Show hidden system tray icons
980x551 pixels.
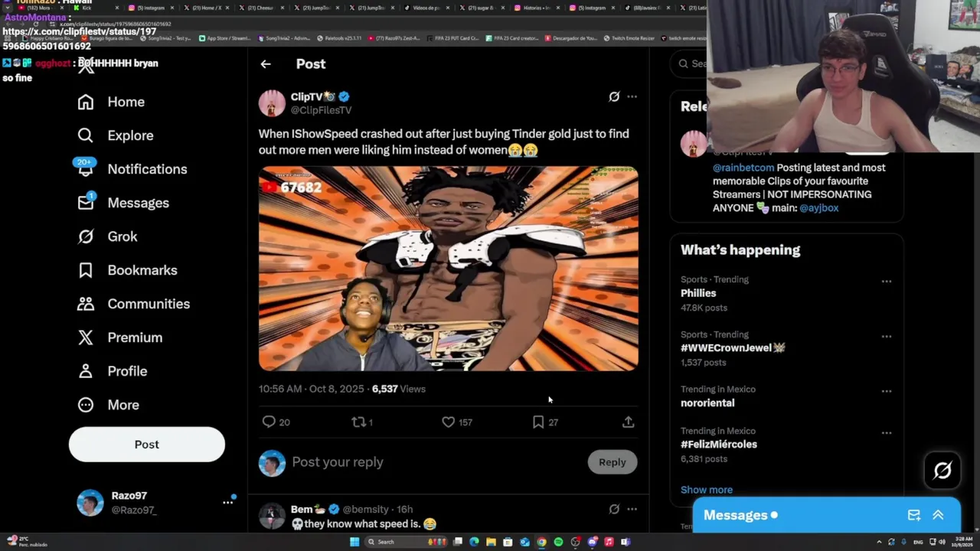point(879,542)
